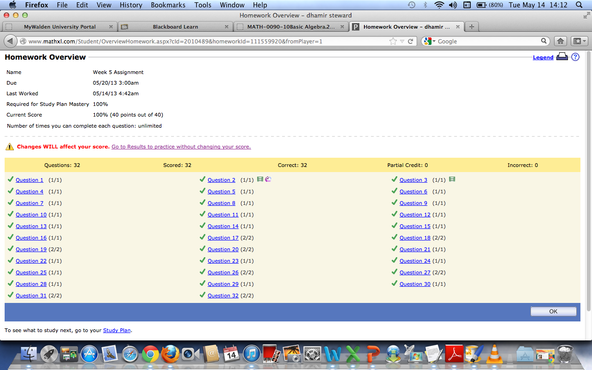The height and width of the screenshot is (370, 592).
Task: Click the search magnifier in Google box
Action: click(x=544, y=41)
